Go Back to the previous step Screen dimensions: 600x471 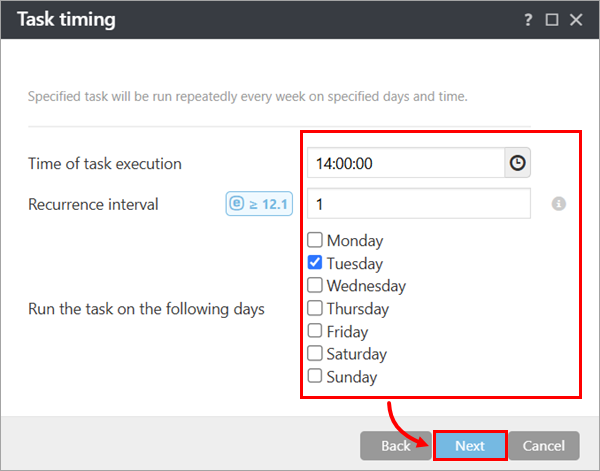396,446
